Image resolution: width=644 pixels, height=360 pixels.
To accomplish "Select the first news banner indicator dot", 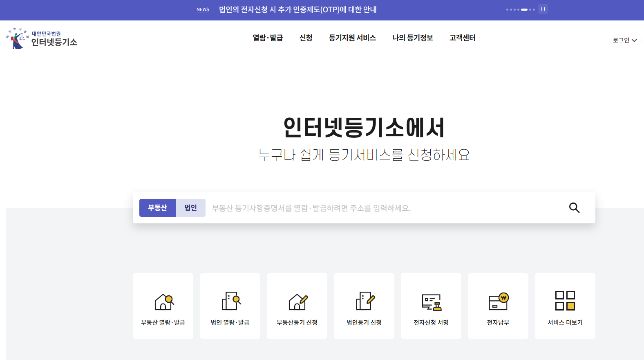I will click(x=507, y=9).
